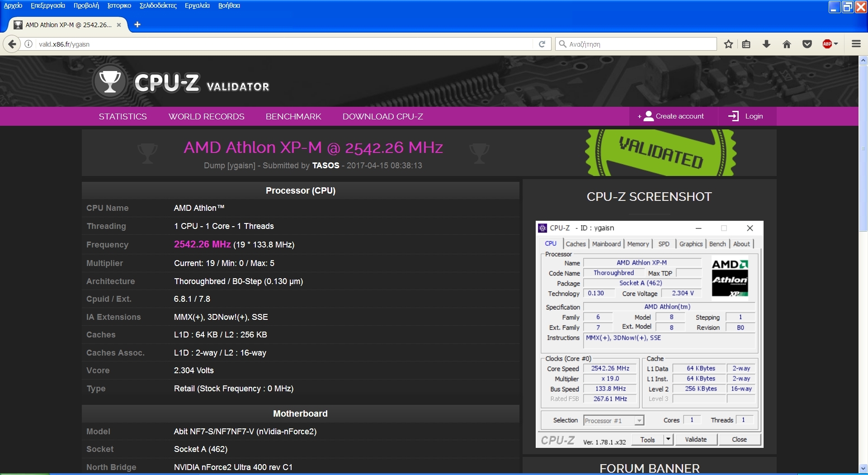This screenshot has height=475, width=868.
Task: Open the hamburger menu icon
Action: 856,44
